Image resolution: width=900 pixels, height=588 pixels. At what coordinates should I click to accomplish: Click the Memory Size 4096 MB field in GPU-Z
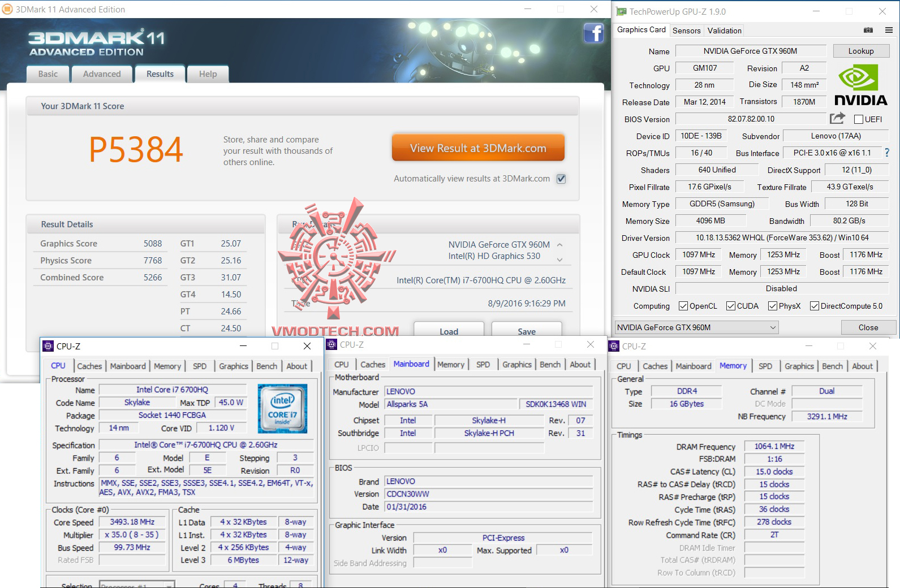coord(710,220)
